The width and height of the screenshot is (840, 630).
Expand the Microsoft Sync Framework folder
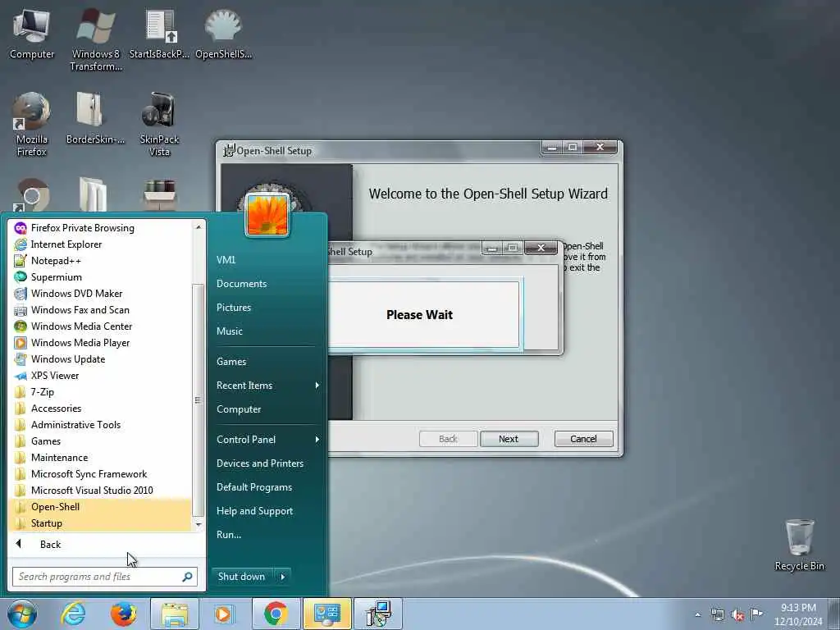[x=100, y=473]
